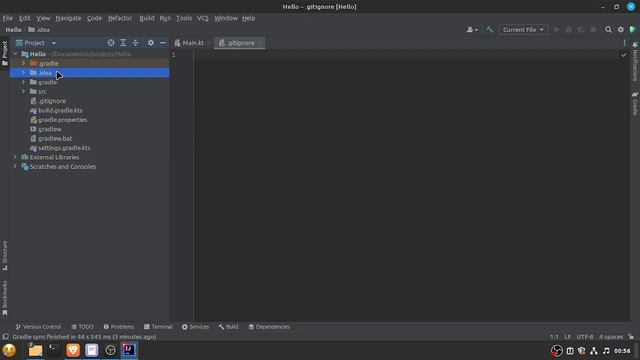Collapse the Hello project root node
This screenshot has width=640, height=360.
[16, 54]
